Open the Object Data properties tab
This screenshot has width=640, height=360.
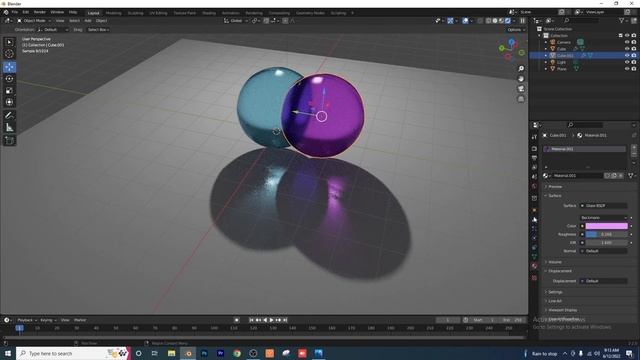[534, 257]
